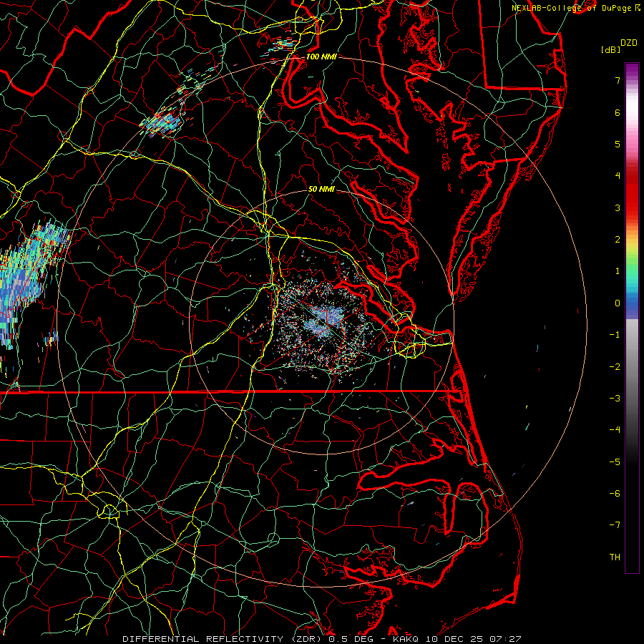Click the '10 DEC 25 07:27' timestamp

pyautogui.click(x=474, y=639)
